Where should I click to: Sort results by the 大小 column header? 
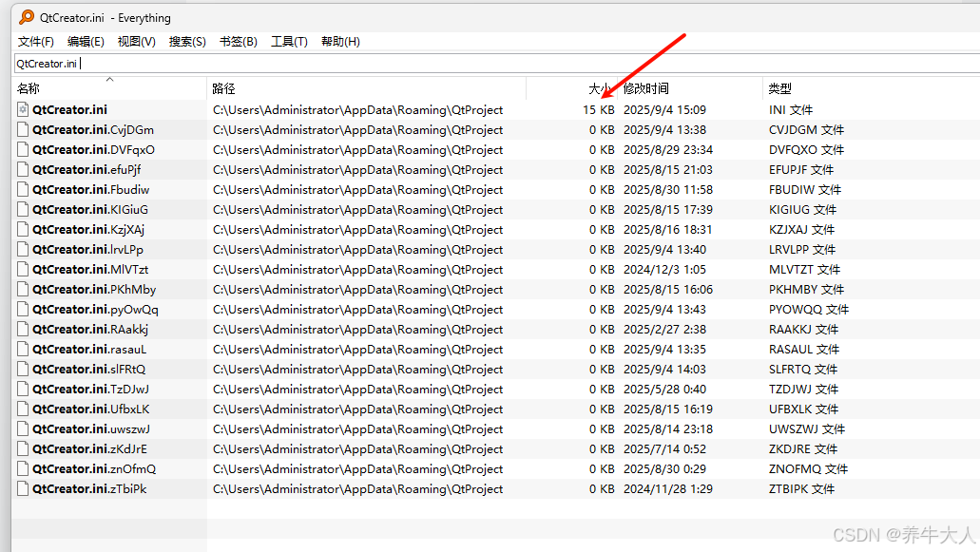(572, 88)
